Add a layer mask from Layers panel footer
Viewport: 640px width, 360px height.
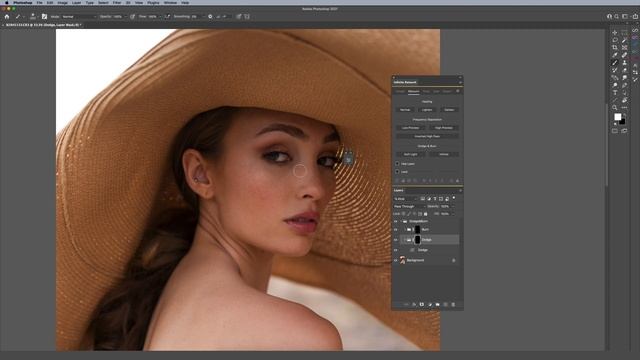click(422, 304)
